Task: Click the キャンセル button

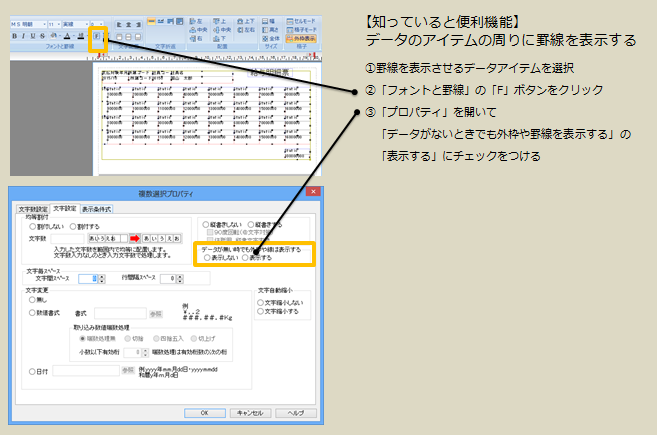Action: 250,413
